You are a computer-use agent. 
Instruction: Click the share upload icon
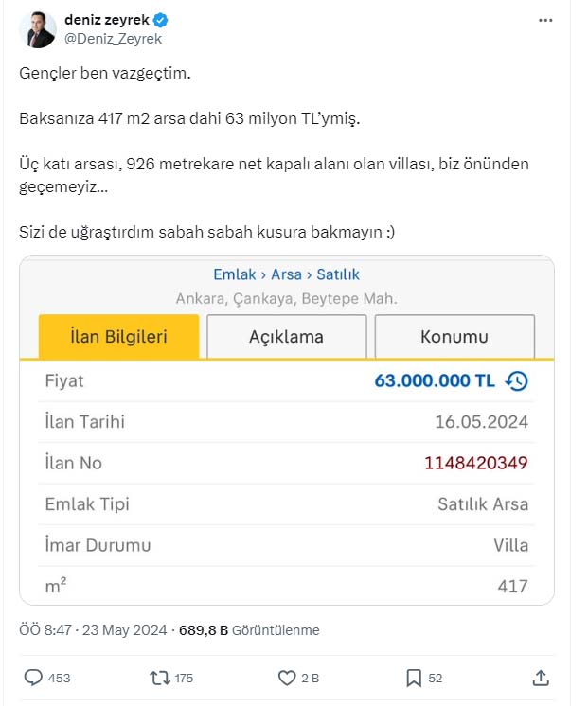pyautogui.click(x=541, y=678)
